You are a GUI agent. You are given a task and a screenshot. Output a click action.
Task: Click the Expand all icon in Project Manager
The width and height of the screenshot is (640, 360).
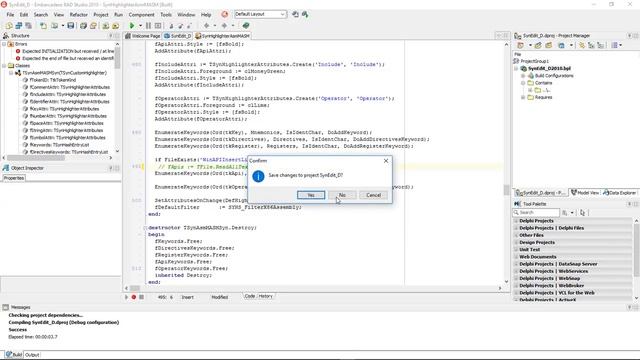pyautogui.click(x=591, y=45)
